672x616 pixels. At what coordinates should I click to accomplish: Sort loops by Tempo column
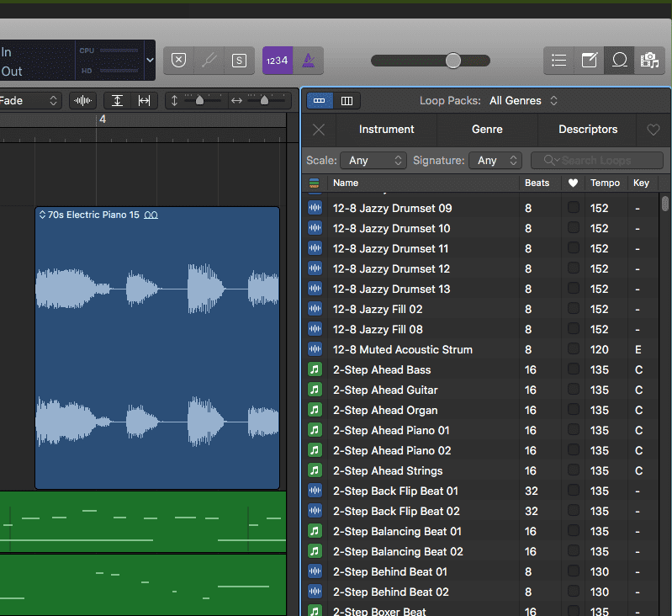coord(606,183)
